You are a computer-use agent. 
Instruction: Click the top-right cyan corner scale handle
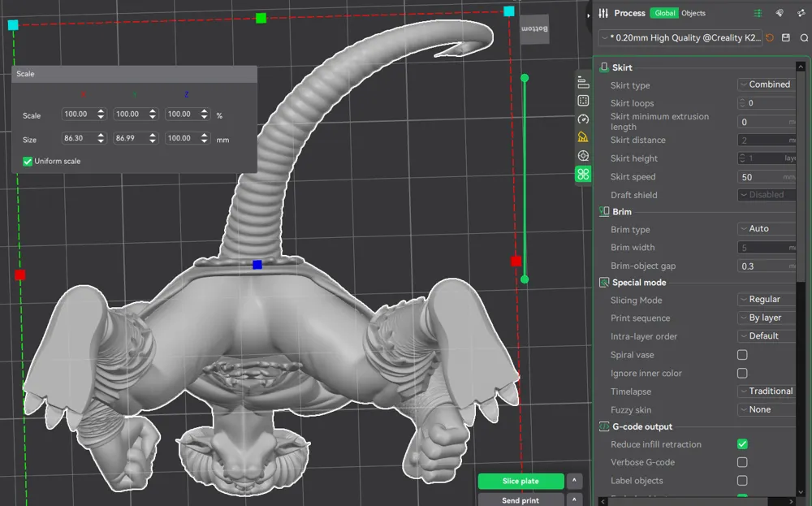509,11
